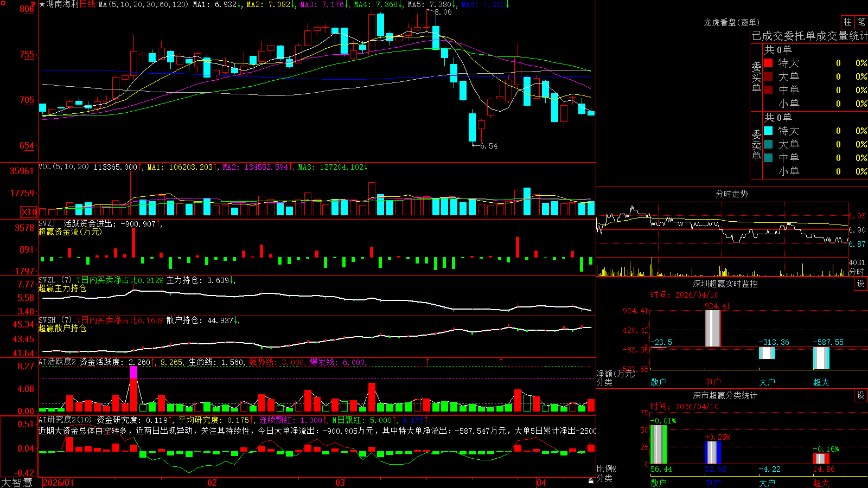Click the red 超大 bar in 深市超赢分类统计
The width and height of the screenshot is (868, 488).
(821, 459)
